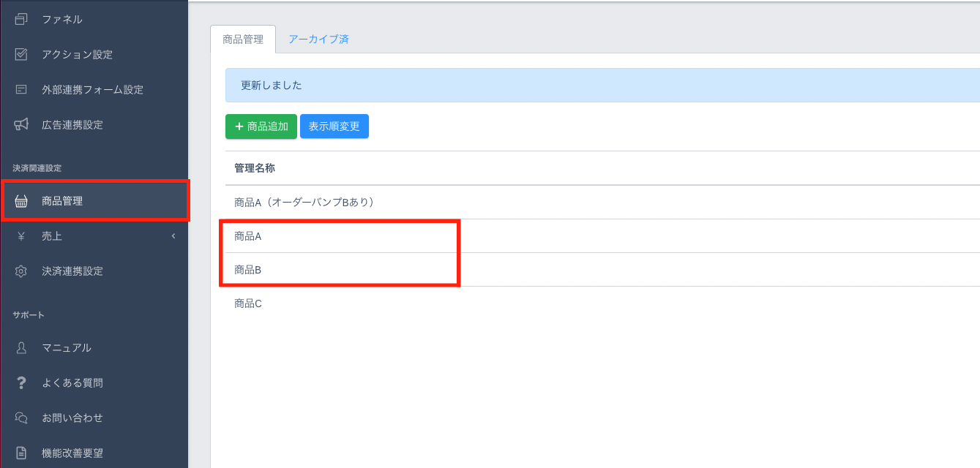Click the question mark FAQ icon
This screenshot has width=980, height=468.
[x=21, y=383]
